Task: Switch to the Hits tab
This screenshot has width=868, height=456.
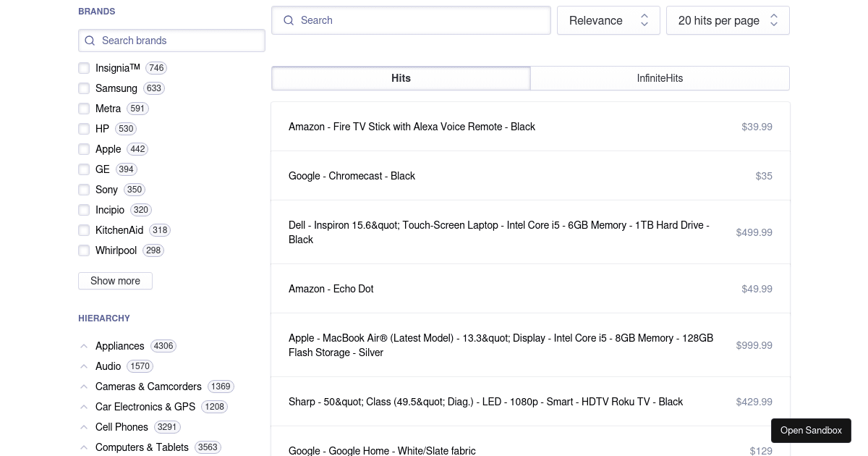Action: [401, 78]
